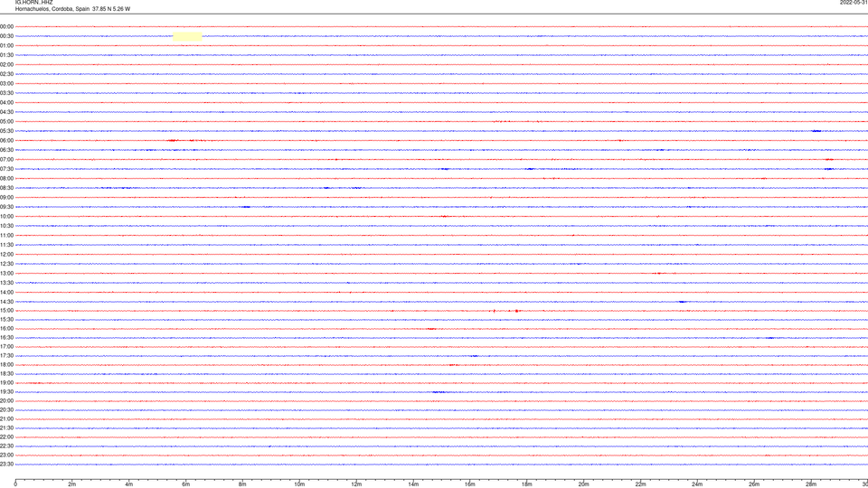Pick the 22:30 row time label
868x488 pixels.
pyautogui.click(x=6, y=446)
